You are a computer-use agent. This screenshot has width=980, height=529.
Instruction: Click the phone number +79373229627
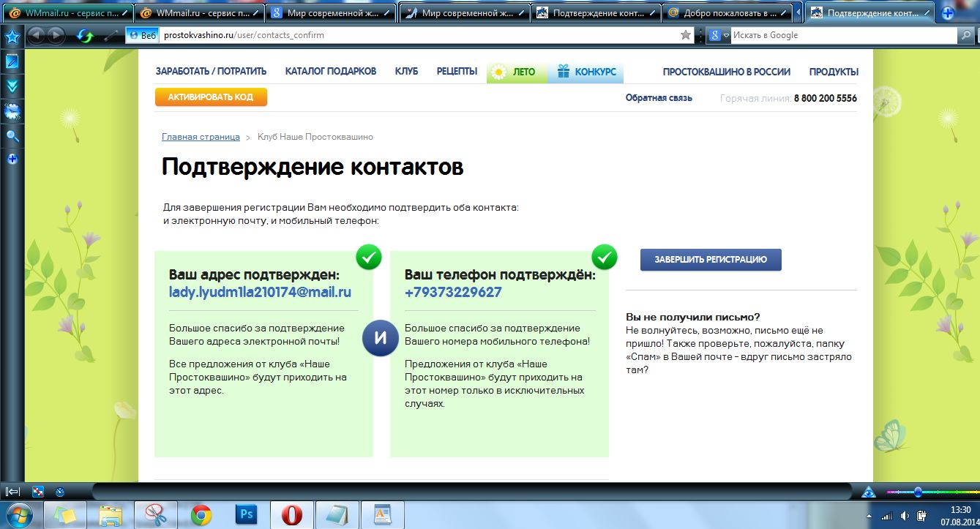(x=453, y=292)
